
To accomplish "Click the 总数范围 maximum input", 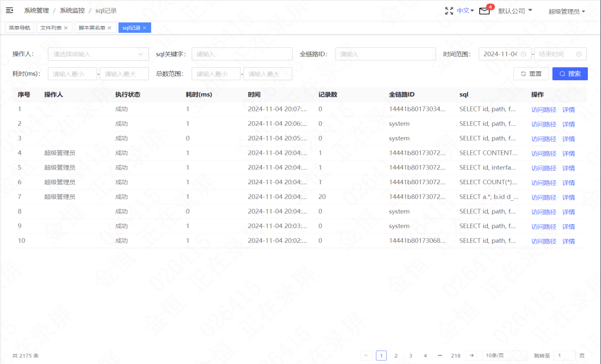I will coord(268,73).
